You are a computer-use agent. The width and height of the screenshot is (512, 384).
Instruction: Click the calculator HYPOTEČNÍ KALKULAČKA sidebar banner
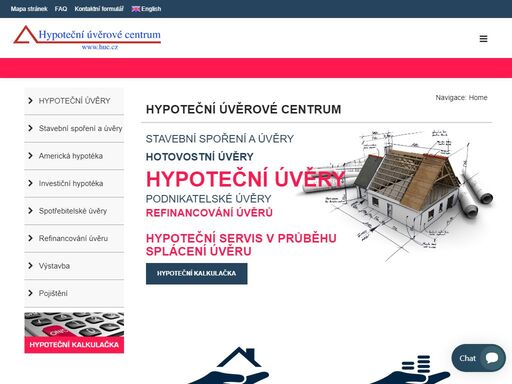point(74,332)
